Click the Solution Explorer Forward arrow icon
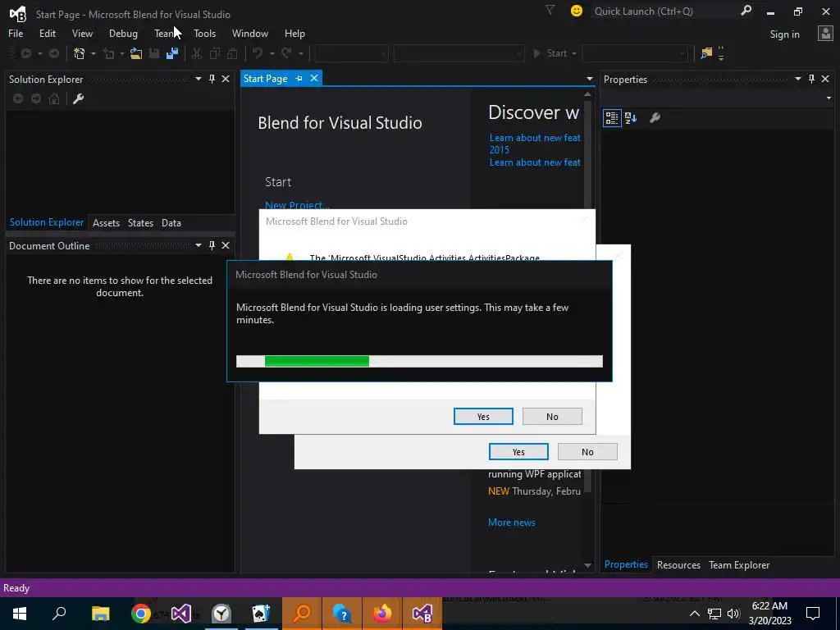The height and width of the screenshot is (630, 840). pos(36,98)
